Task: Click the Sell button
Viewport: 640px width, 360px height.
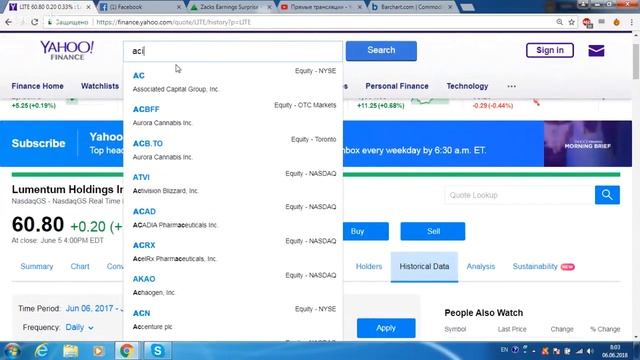Action: tap(433, 231)
